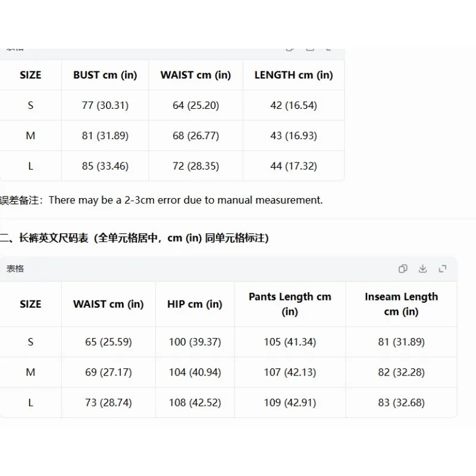Click size L in the 73 (28.74) row
The height and width of the screenshot is (476, 476).
click(30, 403)
